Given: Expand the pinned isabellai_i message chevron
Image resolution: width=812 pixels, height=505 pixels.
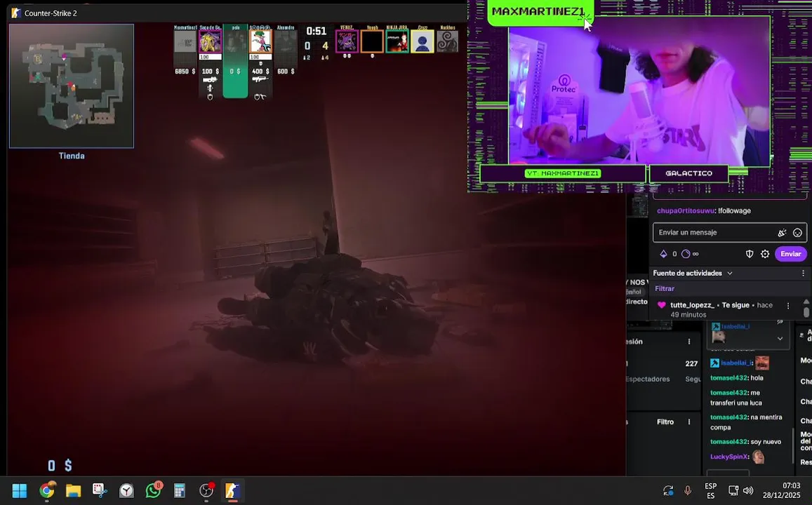Looking at the screenshot, I should pyautogui.click(x=780, y=338).
